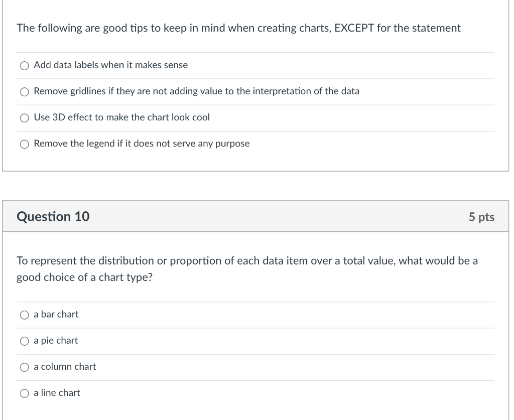Screen dimensions: 514x420
Task: Select the 'a pie chart' radio button
Action: coord(25,341)
